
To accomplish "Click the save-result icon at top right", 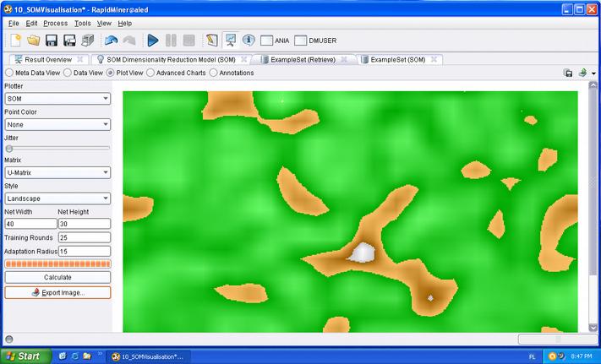I will coord(568,73).
